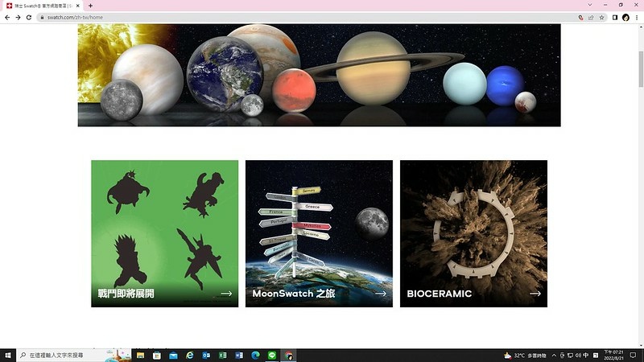Open Outlook from taskbar
The height and width of the screenshot is (362, 644).
206,355
